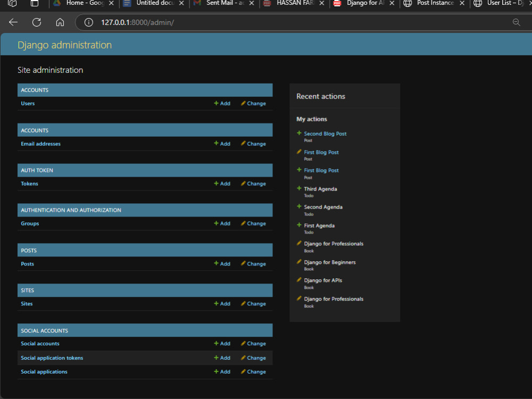
Task: Close the Untitled document tab
Action: click(x=181, y=3)
